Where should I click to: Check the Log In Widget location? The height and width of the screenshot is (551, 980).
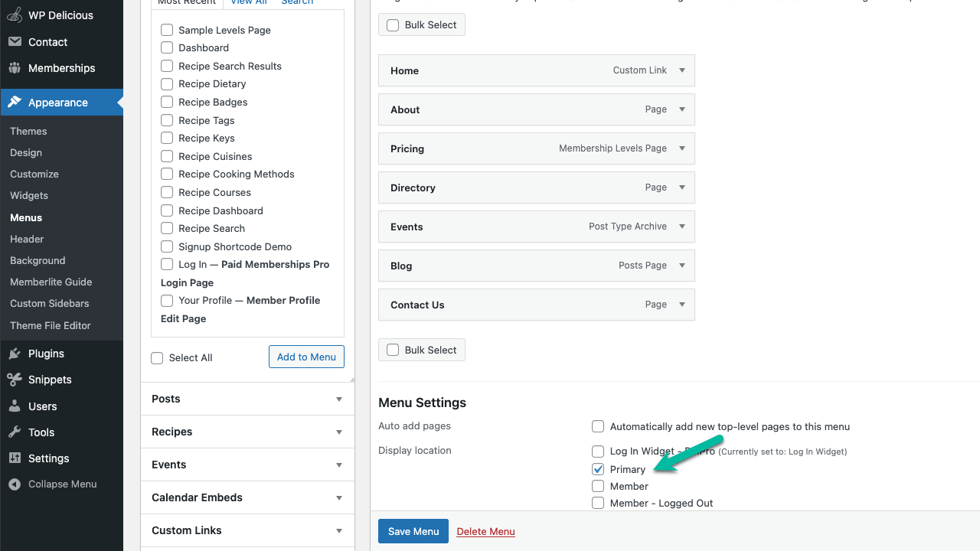tap(598, 452)
